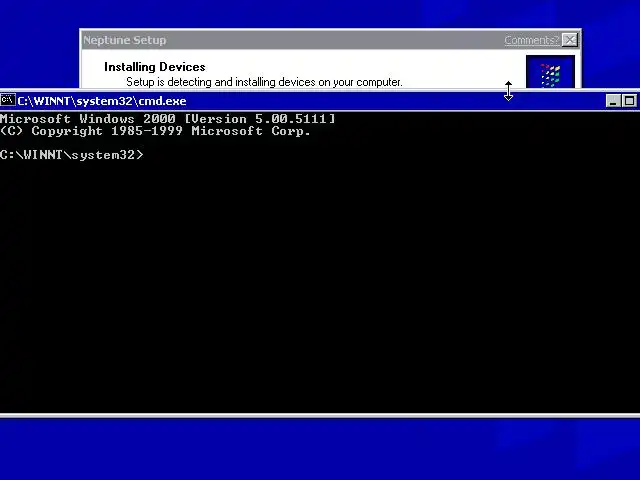Open the cmd.exe system menu icon

[8, 100]
